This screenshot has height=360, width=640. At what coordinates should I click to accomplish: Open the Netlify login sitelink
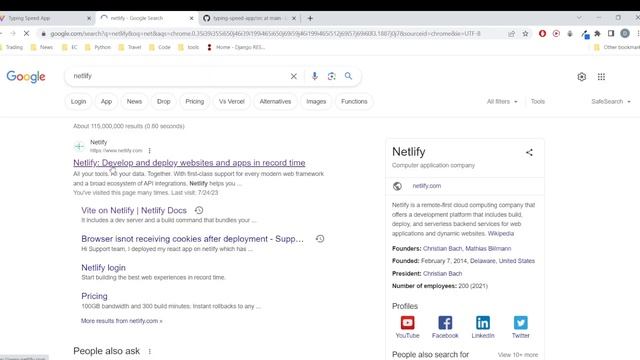pyautogui.click(x=103, y=268)
